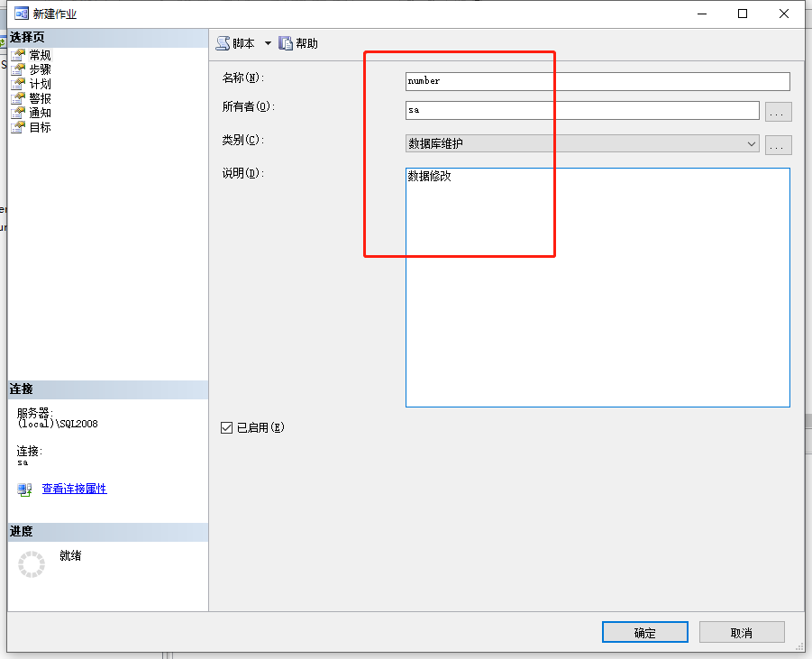
Task: Open the 查看连接属性 link
Action: (x=74, y=489)
